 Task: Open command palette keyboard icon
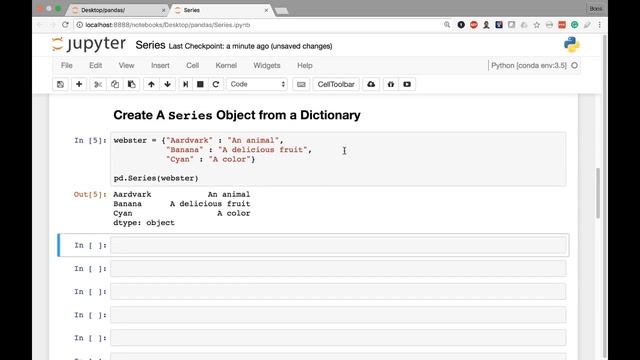pyautogui.click(x=301, y=84)
